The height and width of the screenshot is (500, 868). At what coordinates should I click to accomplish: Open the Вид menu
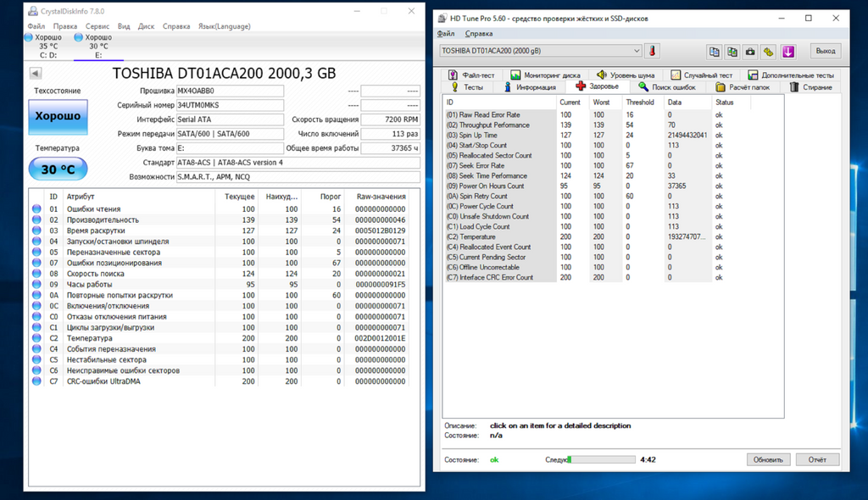(x=124, y=26)
